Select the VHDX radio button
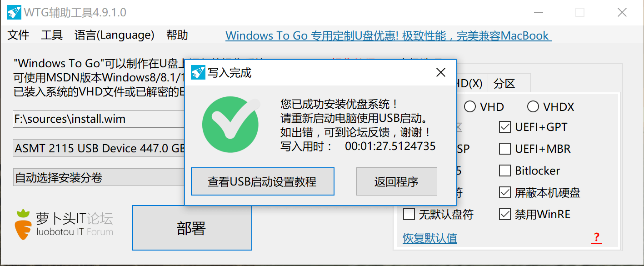This screenshot has width=644, height=266. [x=533, y=107]
